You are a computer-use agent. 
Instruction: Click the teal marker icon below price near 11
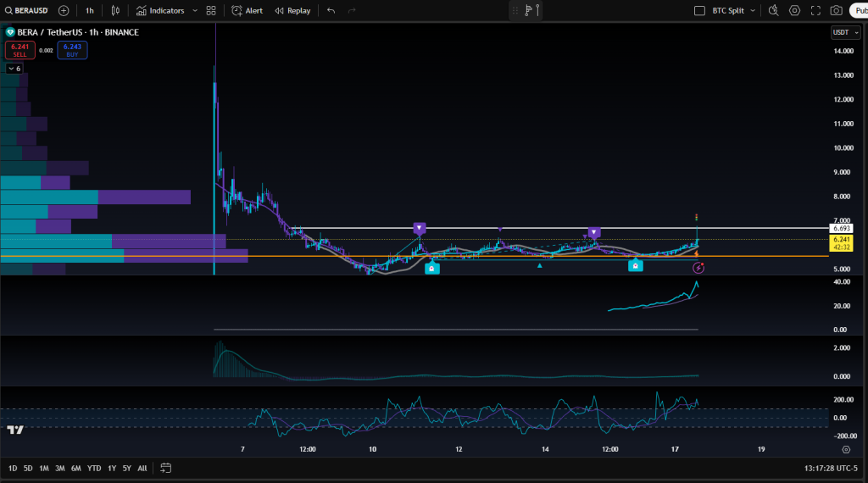coord(431,268)
